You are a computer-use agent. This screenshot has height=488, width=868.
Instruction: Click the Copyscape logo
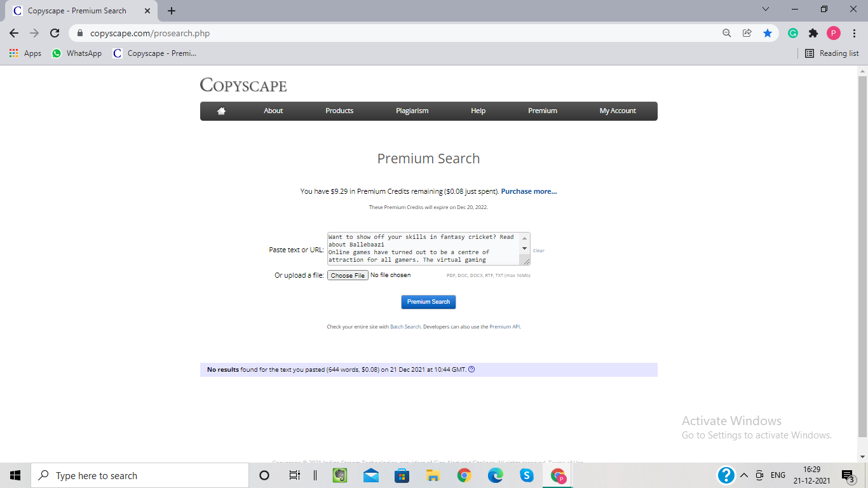(x=243, y=85)
